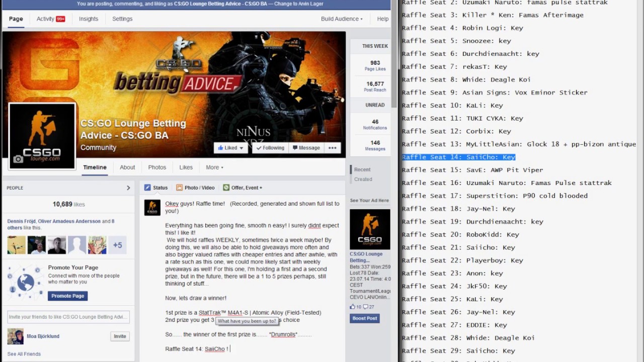Screen dimensions: 644x362
Task: Open the Liked dropdown button
Action: tap(231, 148)
